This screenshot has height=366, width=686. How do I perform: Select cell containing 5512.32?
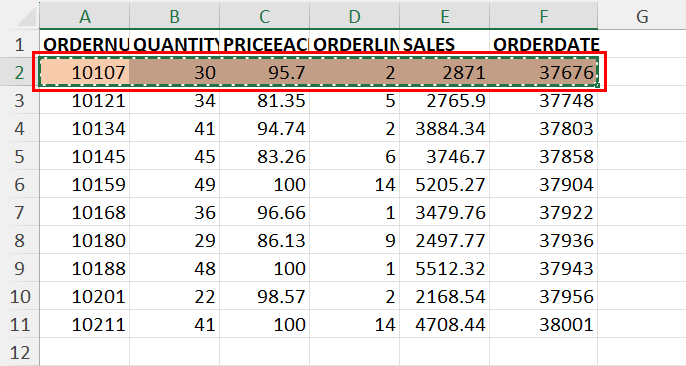click(444, 268)
